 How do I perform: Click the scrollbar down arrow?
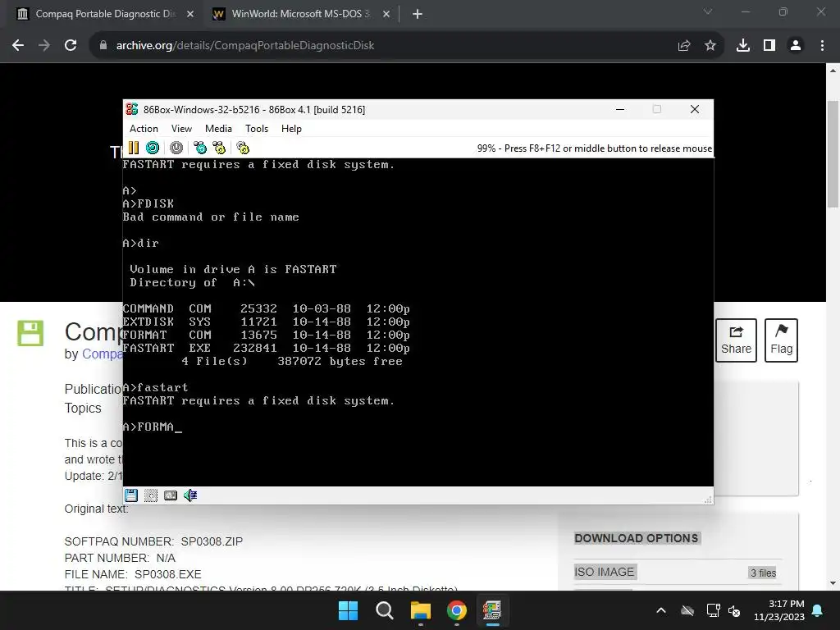833,583
